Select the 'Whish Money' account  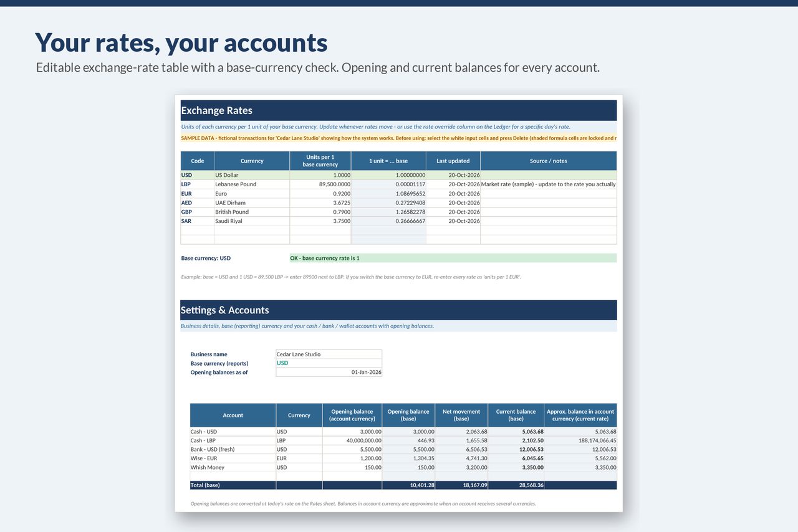point(233,467)
